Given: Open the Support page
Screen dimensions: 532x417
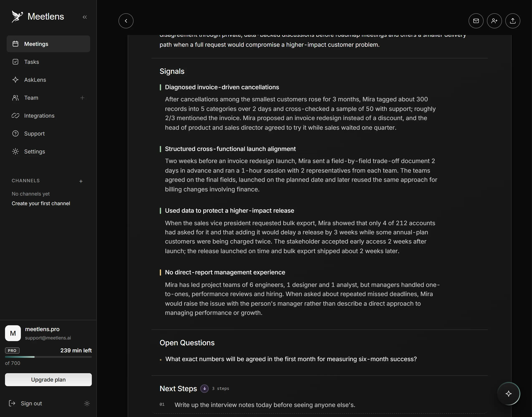Looking at the screenshot, I should (x=48, y=134).
